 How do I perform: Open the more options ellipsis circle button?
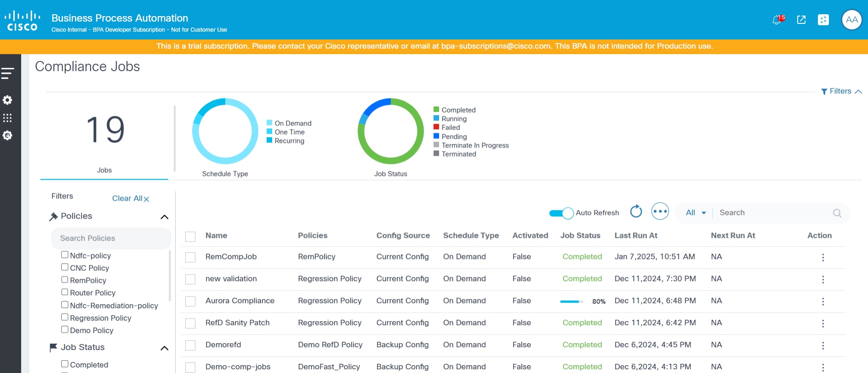(x=660, y=211)
